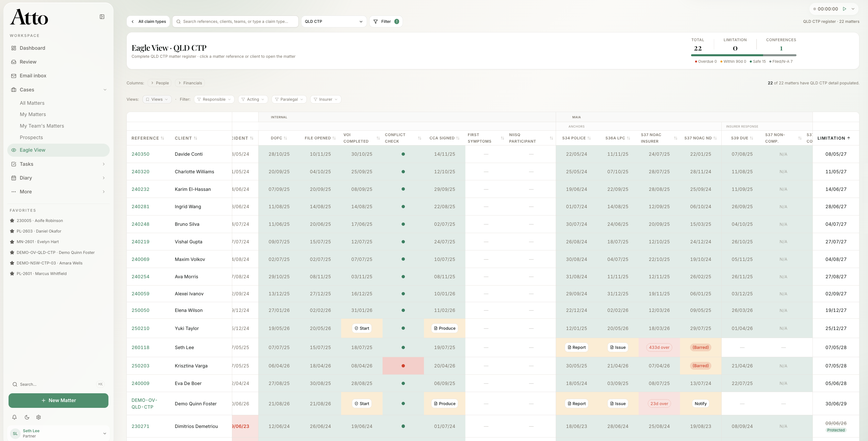Sort by Client column arrows
The image size is (868, 441).
click(196, 138)
